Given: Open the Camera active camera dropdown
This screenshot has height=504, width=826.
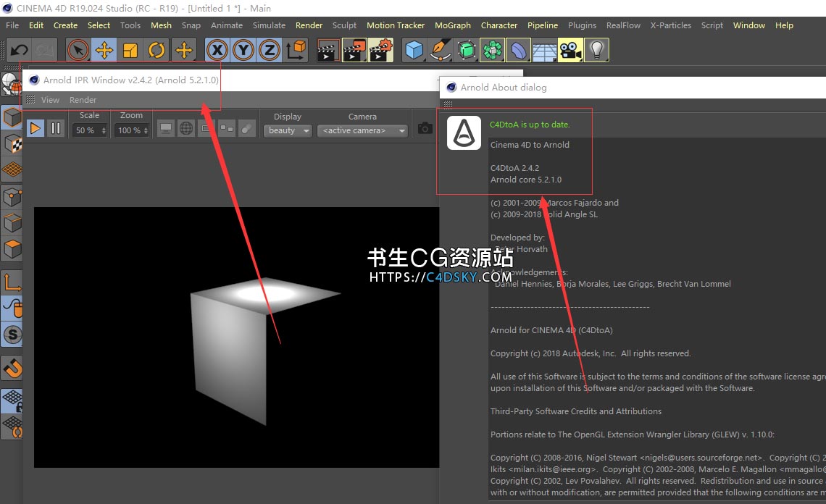Looking at the screenshot, I should 362,130.
